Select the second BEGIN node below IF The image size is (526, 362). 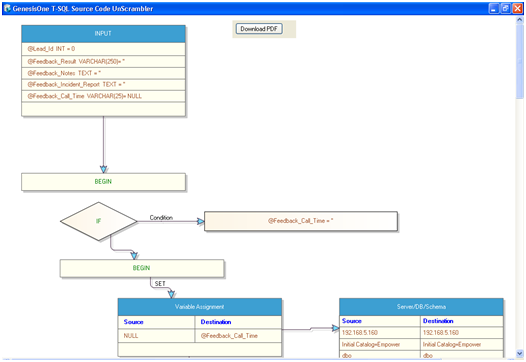click(x=142, y=268)
